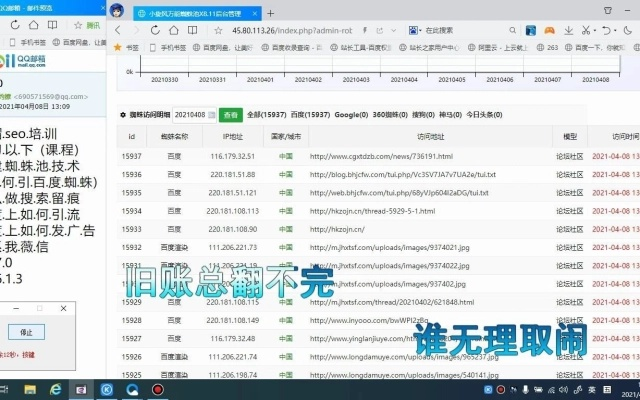The image size is (640, 400).
Task: Toggle night mode moon icon
Action: pyautogui.click(x=628, y=30)
